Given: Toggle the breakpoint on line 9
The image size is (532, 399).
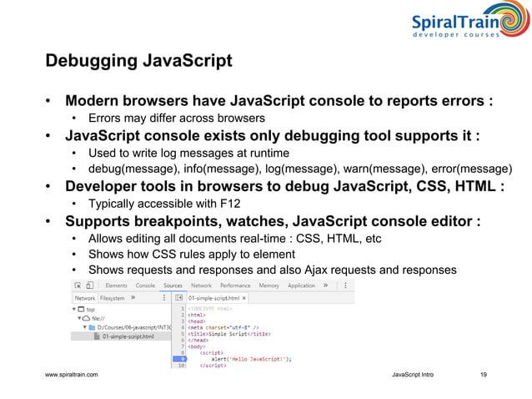Looking at the screenshot, I should point(180,359).
